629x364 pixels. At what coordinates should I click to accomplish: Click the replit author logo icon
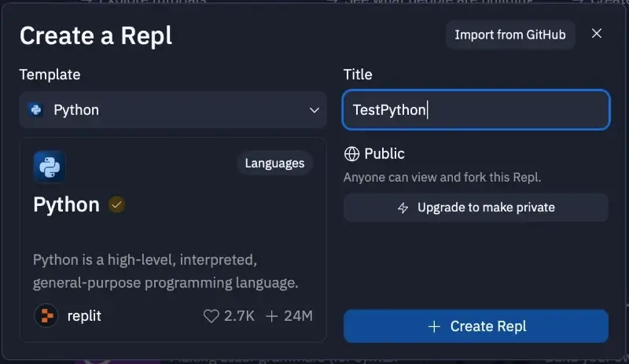pyautogui.click(x=46, y=316)
